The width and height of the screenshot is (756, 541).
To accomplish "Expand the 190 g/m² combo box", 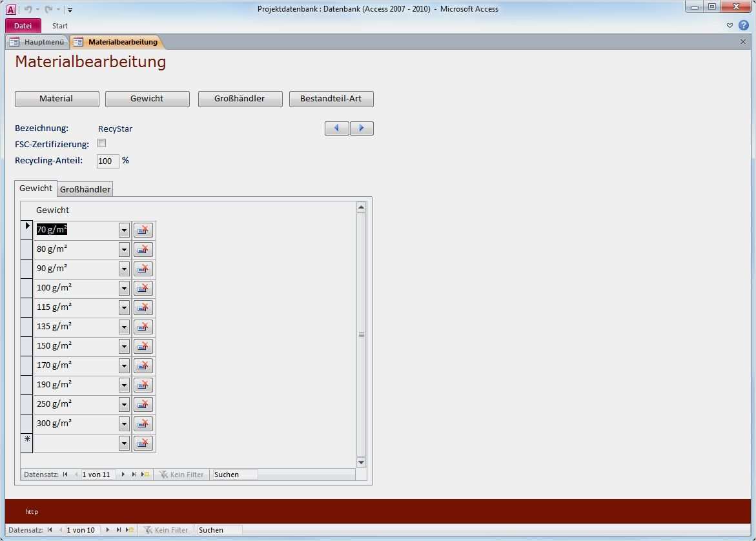I will click(124, 385).
